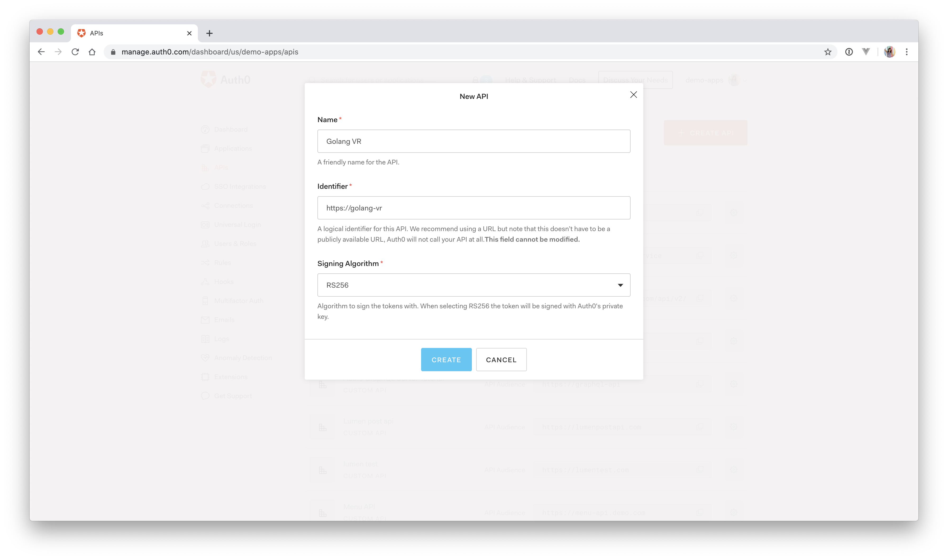Click the browser forward arrow

[58, 52]
